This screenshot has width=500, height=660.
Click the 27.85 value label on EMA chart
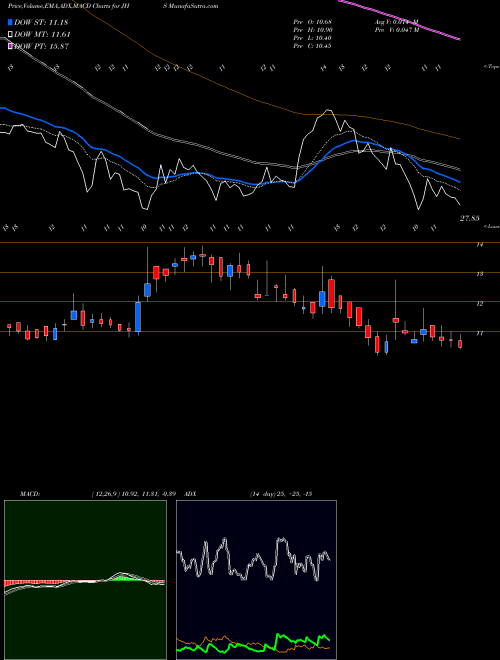(x=470, y=218)
